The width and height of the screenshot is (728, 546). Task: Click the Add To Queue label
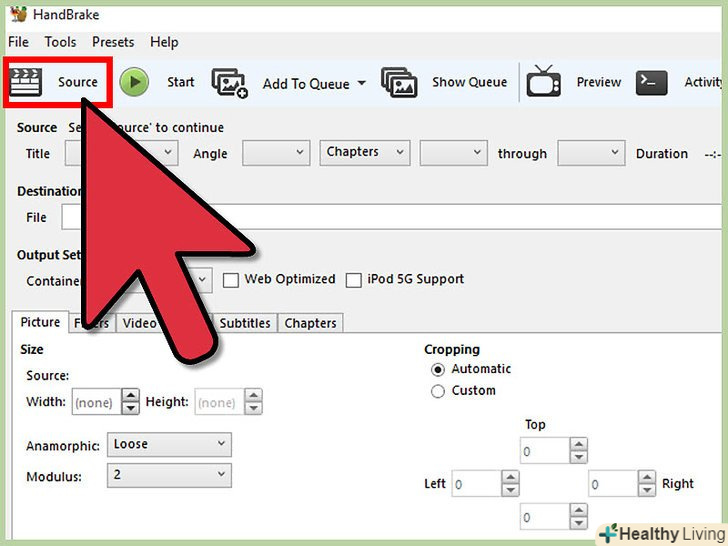[x=306, y=84]
